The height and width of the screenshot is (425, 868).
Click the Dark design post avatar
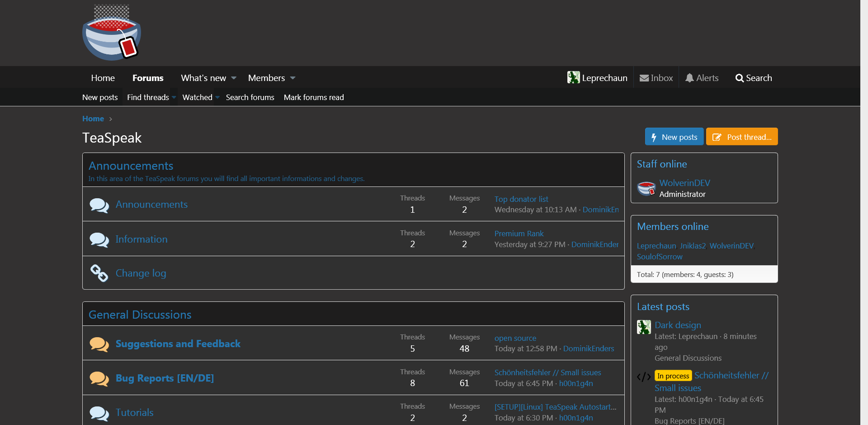tap(644, 327)
